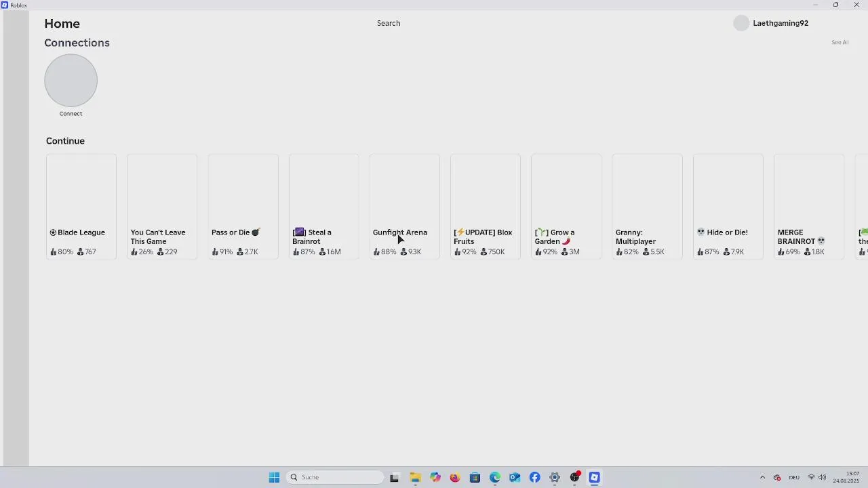Open the Granny: Multiplayer game card

coord(648,206)
